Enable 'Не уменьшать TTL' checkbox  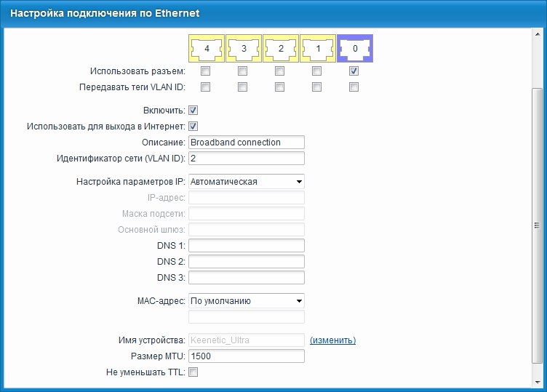click(193, 372)
